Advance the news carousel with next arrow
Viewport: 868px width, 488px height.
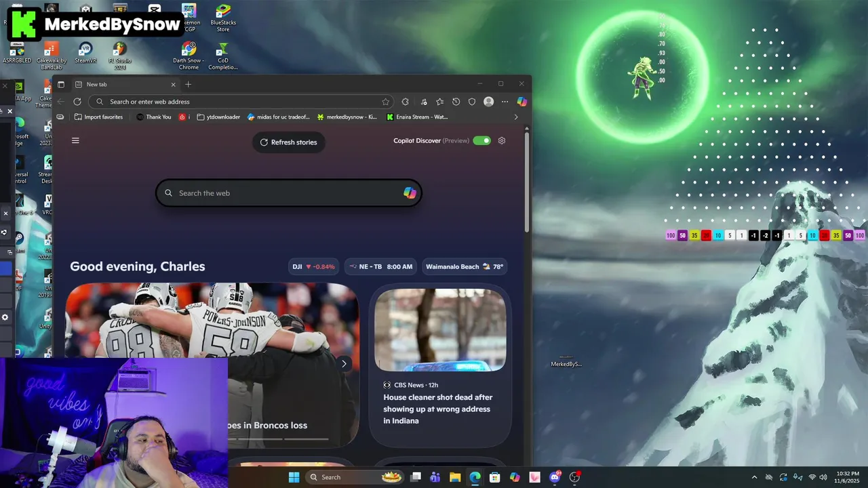[x=344, y=364]
